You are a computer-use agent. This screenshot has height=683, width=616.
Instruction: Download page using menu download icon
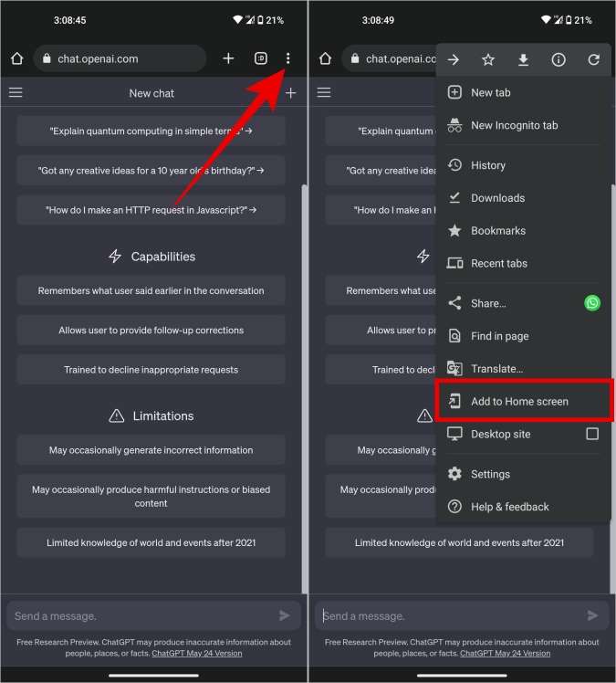coord(523,59)
